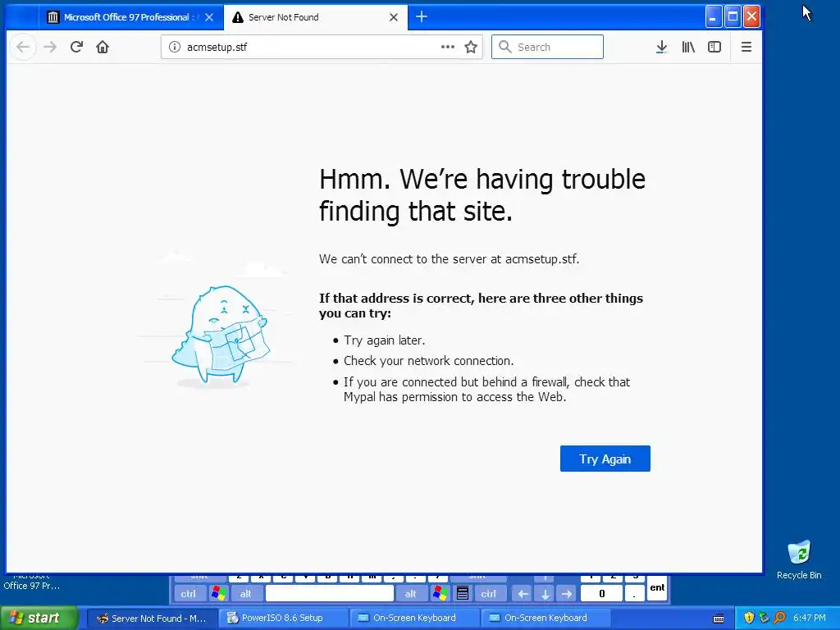
Task: Click the orange magnifier tray icon
Action: click(x=779, y=619)
